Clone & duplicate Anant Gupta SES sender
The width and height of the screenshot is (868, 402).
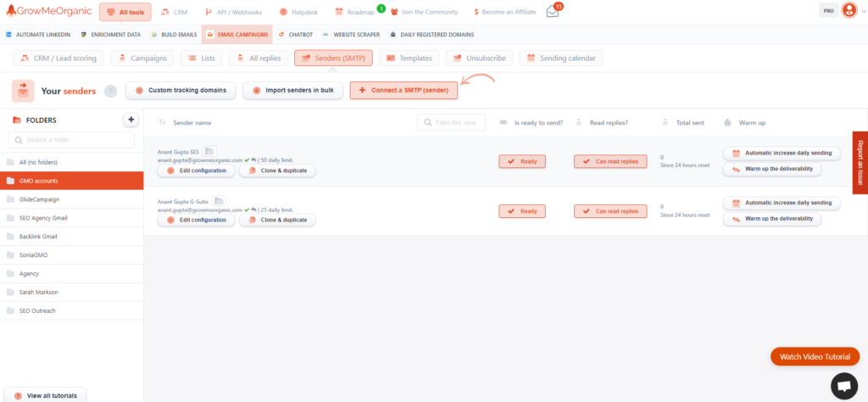tap(277, 170)
